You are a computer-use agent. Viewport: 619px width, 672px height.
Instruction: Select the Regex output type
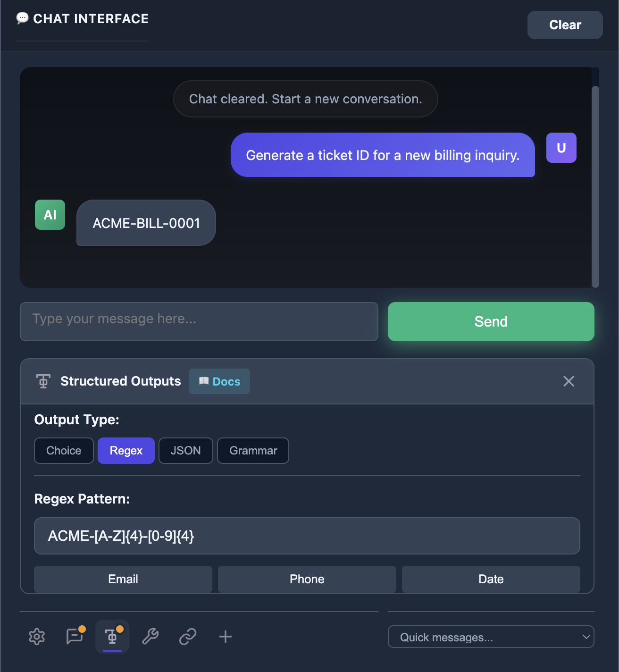coord(126,451)
